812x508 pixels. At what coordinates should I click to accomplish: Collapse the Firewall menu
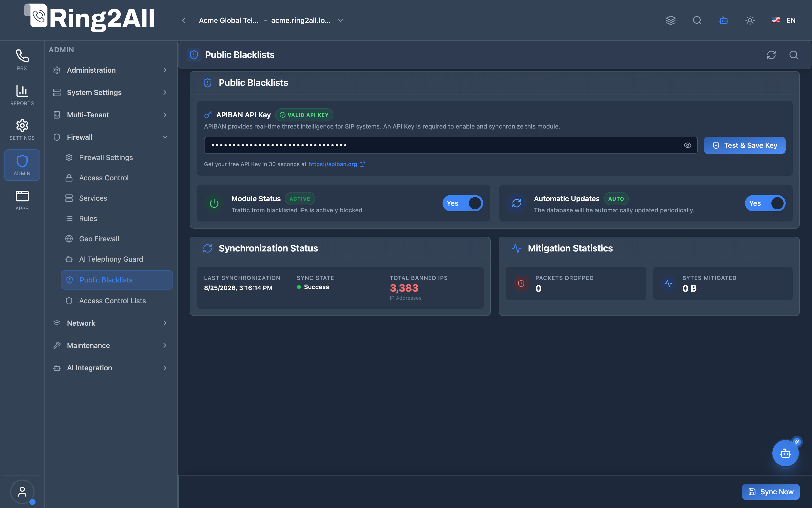[x=111, y=137]
